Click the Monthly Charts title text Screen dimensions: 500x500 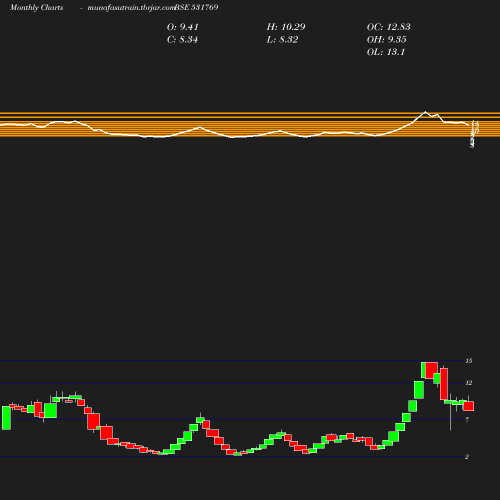(x=36, y=7)
